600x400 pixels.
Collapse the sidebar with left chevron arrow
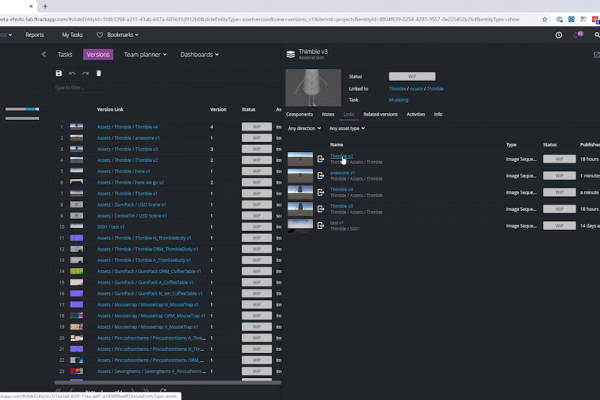click(x=44, y=54)
